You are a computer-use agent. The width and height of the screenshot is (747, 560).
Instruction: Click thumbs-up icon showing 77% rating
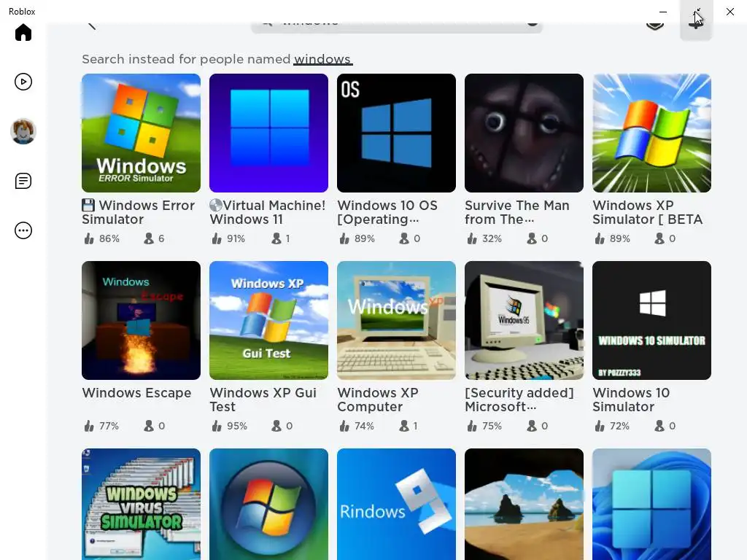(x=89, y=426)
